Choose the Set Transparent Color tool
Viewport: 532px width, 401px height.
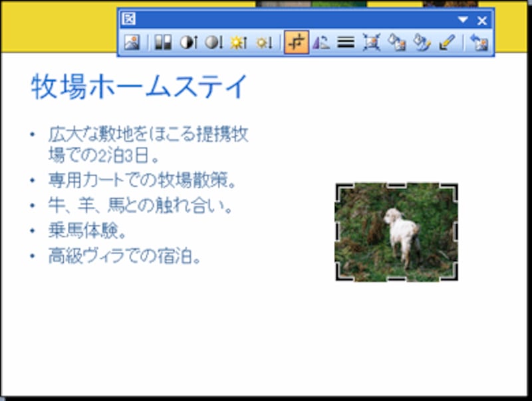(x=447, y=42)
